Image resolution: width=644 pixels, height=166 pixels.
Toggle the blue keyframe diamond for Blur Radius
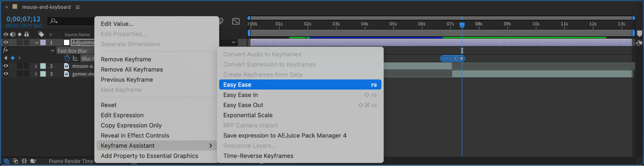tap(13, 58)
